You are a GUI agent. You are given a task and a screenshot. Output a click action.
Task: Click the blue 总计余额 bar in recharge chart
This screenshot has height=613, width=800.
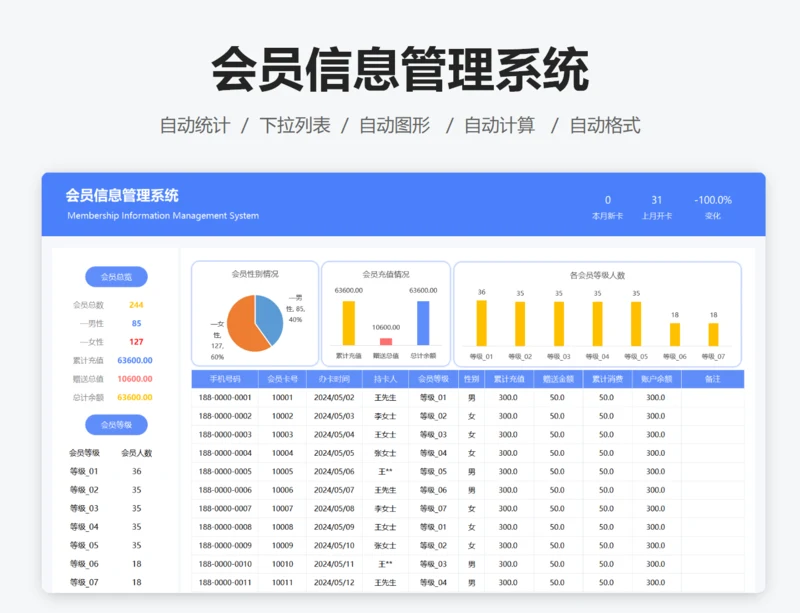[x=423, y=323]
